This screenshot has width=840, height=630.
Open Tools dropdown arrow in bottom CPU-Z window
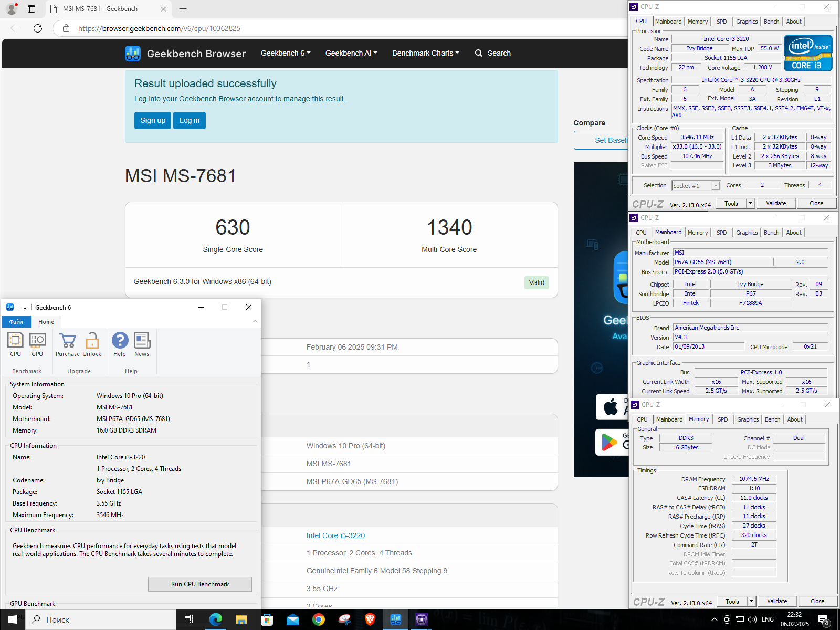coord(751,601)
